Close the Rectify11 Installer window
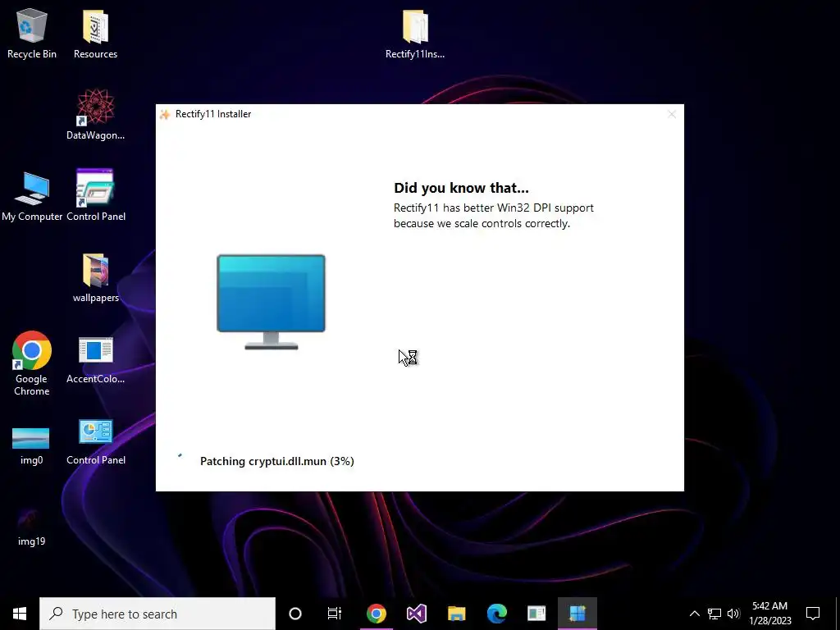Image resolution: width=840 pixels, height=630 pixels. click(x=671, y=114)
